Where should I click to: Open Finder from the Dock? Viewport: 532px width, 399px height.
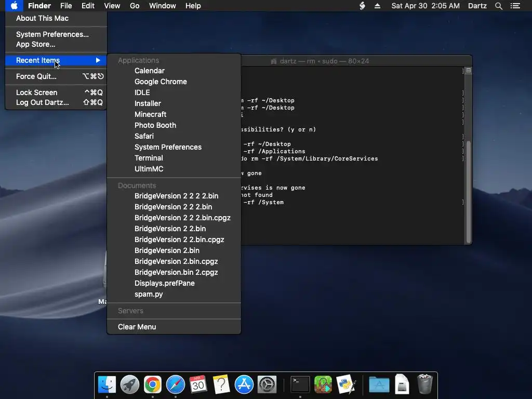pyautogui.click(x=107, y=384)
